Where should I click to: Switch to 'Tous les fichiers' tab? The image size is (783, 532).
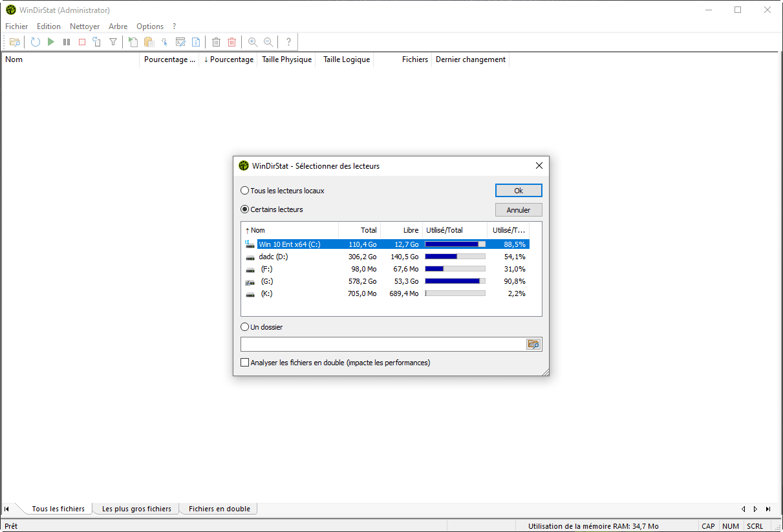point(58,509)
